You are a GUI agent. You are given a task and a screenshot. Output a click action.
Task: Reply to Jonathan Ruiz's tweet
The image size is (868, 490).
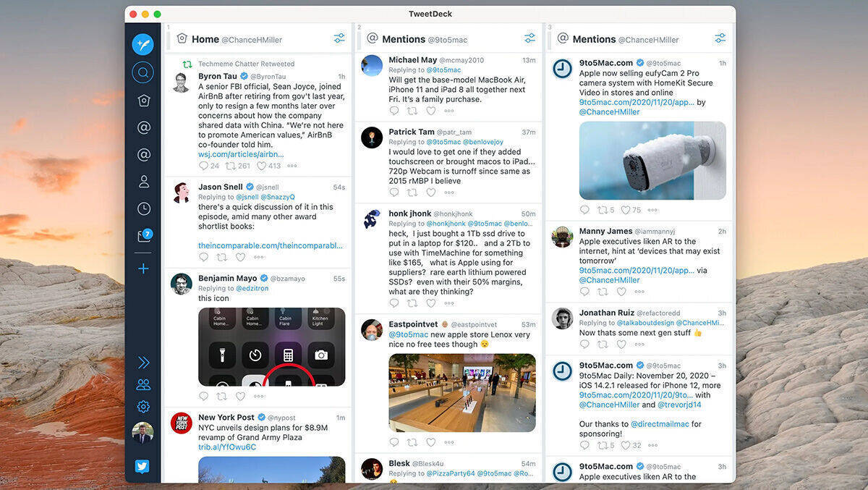tap(584, 345)
